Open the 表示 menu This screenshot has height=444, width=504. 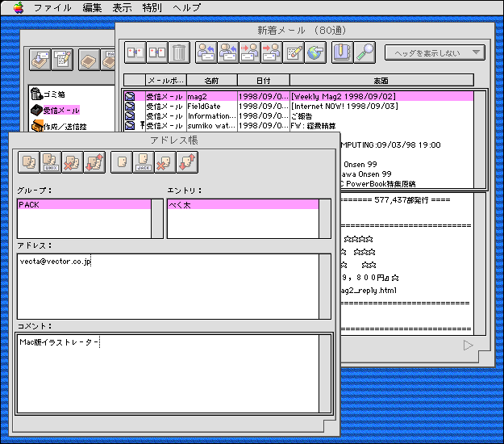tap(122, 7)
